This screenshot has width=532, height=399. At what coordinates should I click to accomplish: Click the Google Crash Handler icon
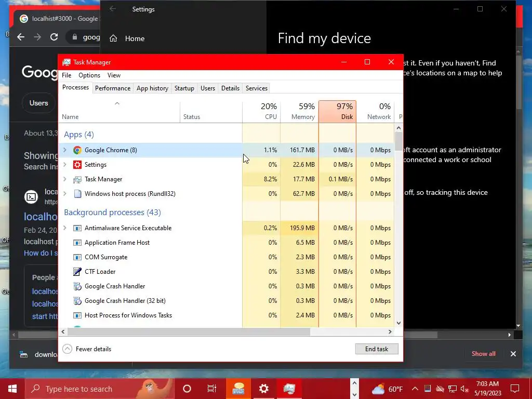pos(77,286)
